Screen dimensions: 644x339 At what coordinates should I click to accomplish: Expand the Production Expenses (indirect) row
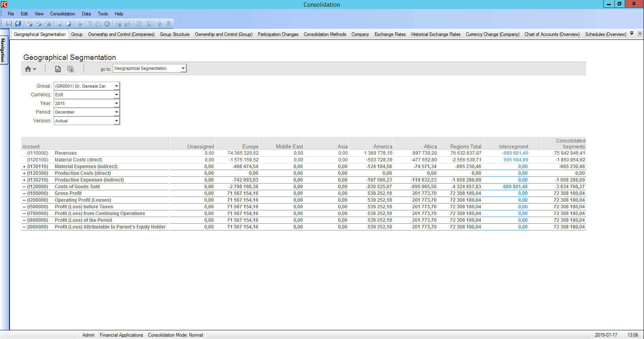pos(24,180)
